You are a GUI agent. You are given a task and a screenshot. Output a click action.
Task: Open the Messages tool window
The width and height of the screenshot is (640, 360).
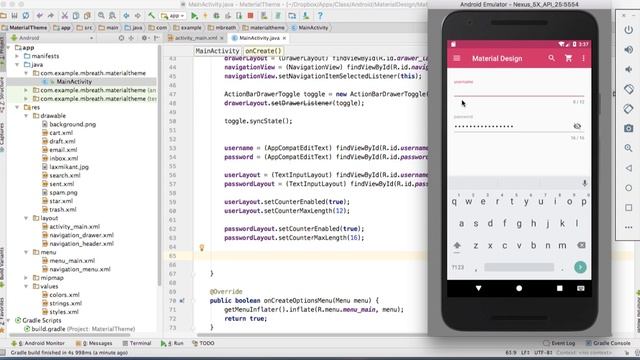coord(94,343)
